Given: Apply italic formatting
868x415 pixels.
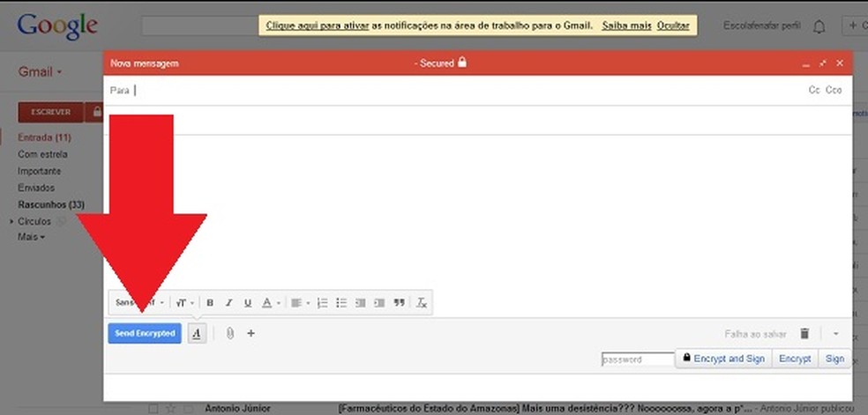Looking at the screenshot, I should tap(228, 303).
